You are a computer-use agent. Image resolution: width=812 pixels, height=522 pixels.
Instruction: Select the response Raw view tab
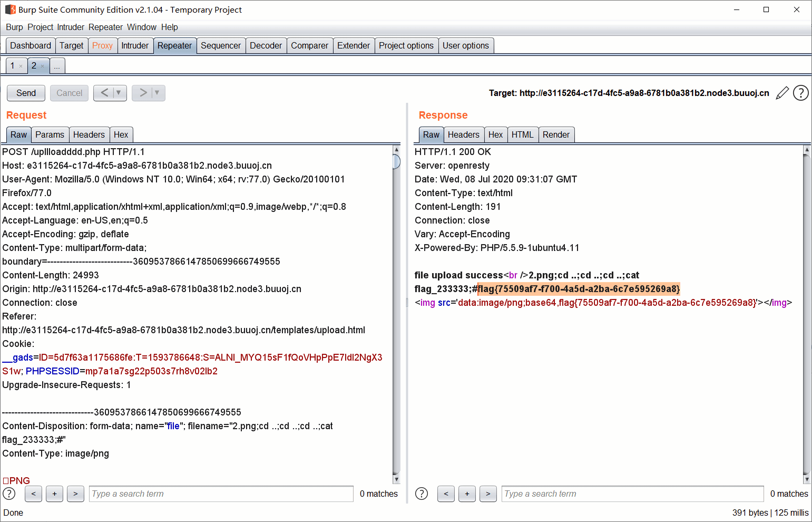431,134
